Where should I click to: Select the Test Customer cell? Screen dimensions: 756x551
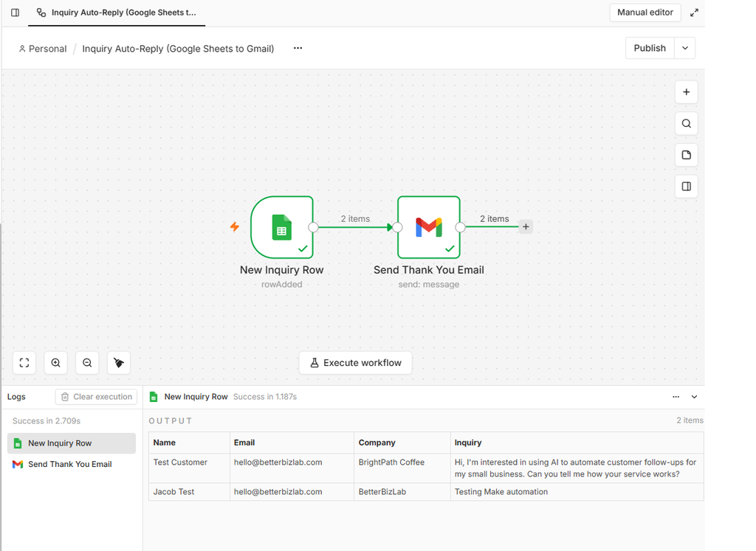click(190, 468)
